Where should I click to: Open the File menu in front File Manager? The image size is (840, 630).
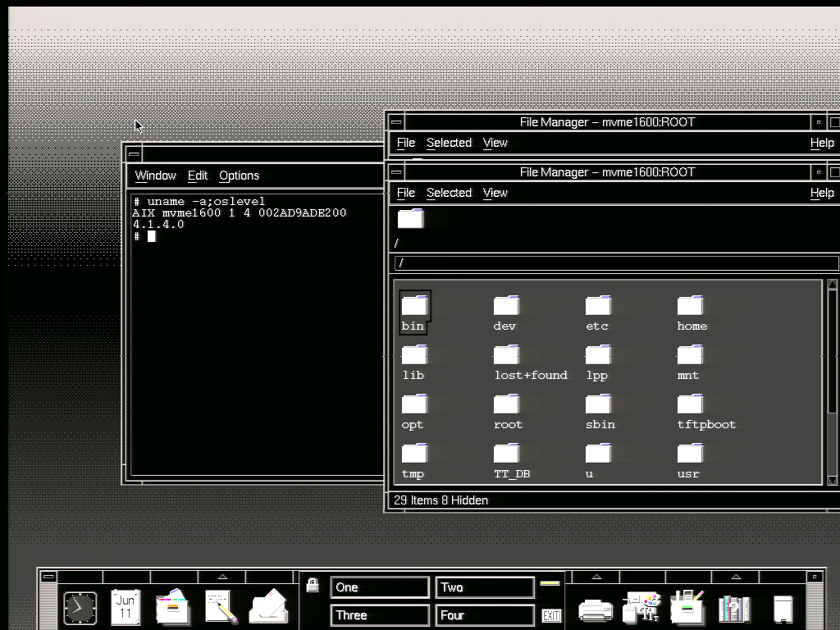point(406,193)
